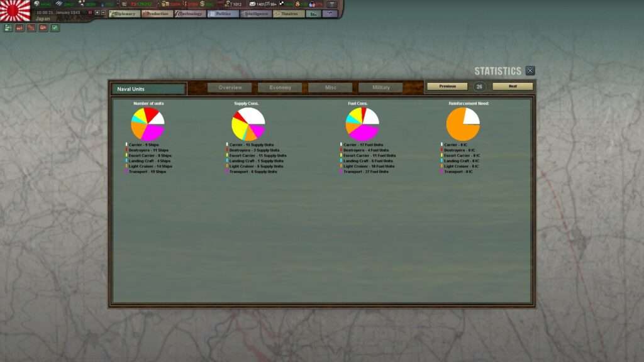Click the money dollar sign icon
The image size is (644, 362).
click(x=202, y=4)
